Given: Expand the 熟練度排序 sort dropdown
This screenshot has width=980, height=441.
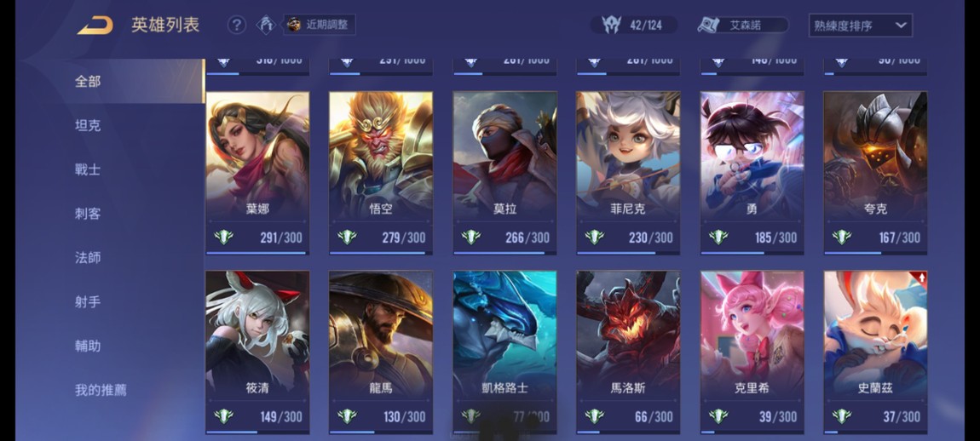Looking at the screenshot, I should tap(860, 26).
